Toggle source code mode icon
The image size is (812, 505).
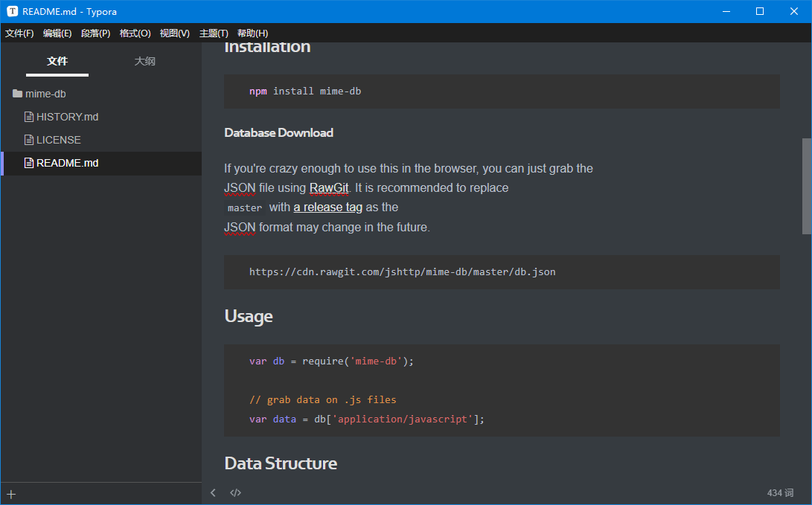pos(235,492)
